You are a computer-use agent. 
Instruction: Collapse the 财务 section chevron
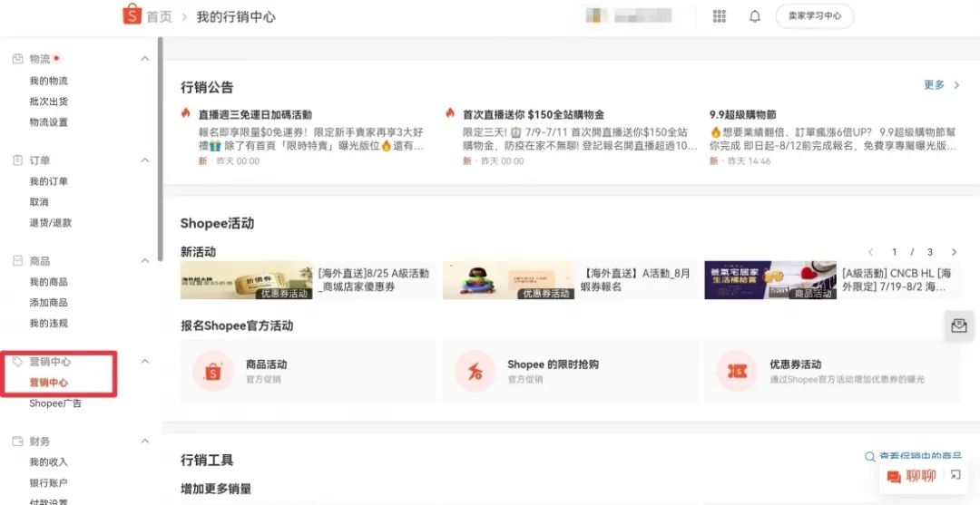(145, 442)
